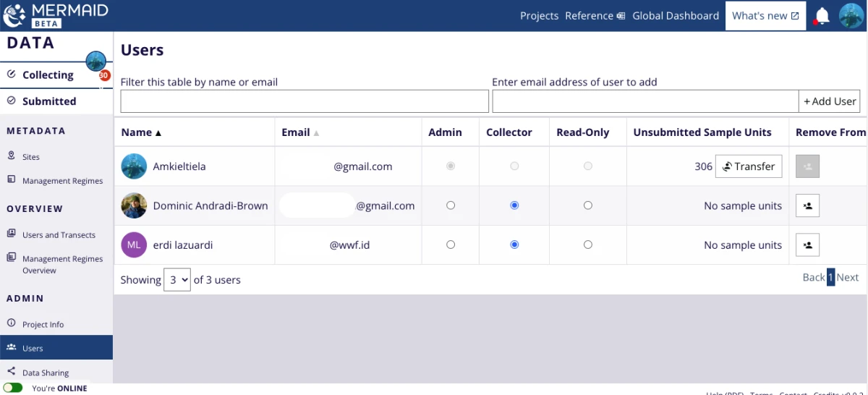Set Dominic Andradi-Brown as Admin

coord(451,205)
